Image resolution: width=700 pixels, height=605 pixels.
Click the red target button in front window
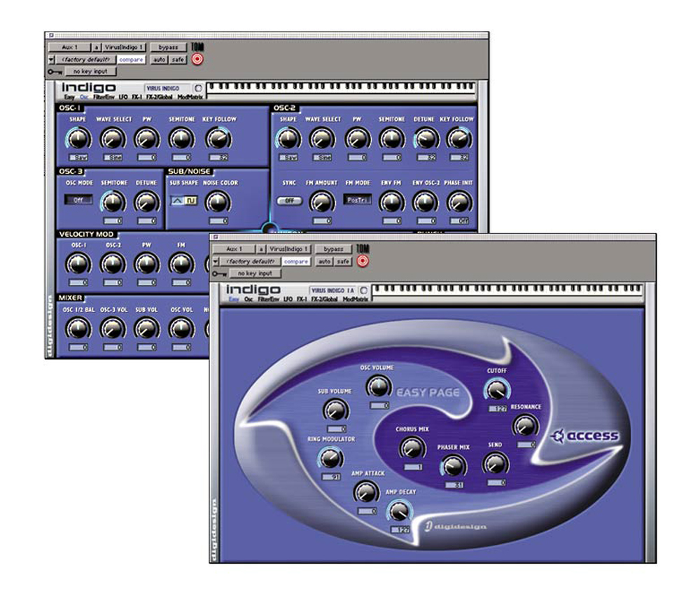pos(363,261)
